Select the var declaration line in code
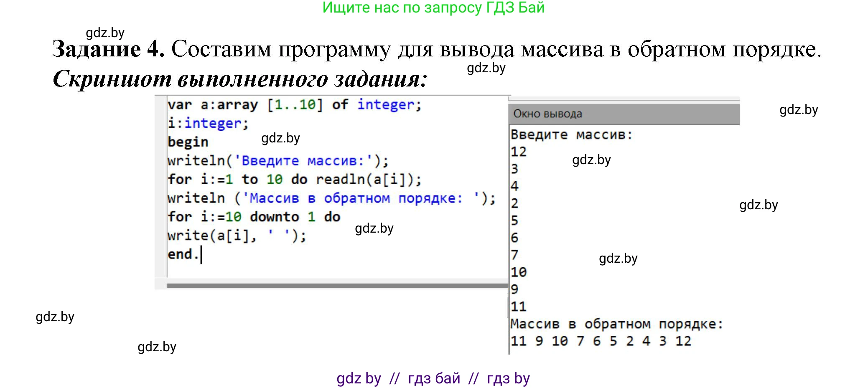This screenshot has width=868, height=388. click(293, 105)
